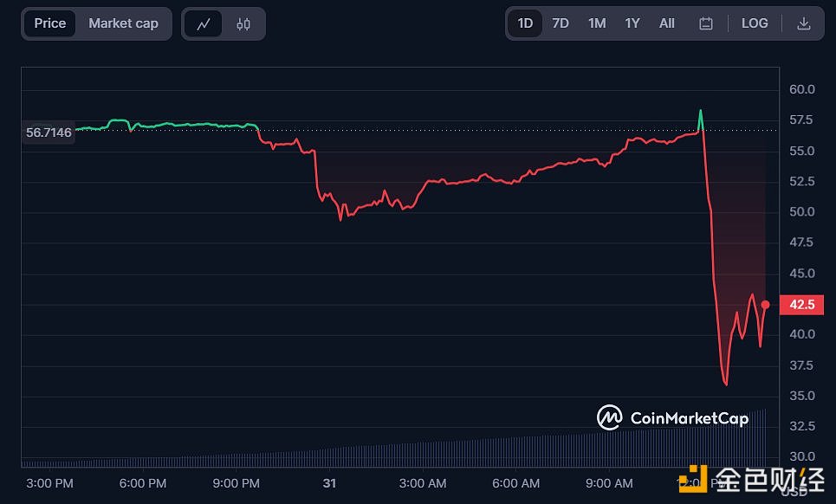This screenshot has height=504, width=836.
Task: Click the 3:00 PM axis label
Action: pyautogui.click(x=49, y=483)
